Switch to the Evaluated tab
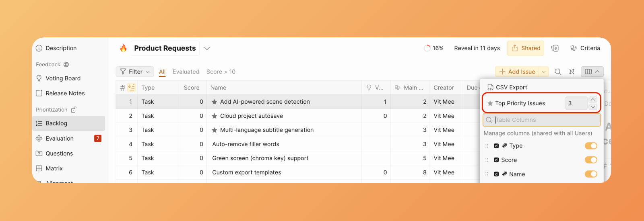Image resolution: width=644 pixels, height=221 pixels. [186, 72]
